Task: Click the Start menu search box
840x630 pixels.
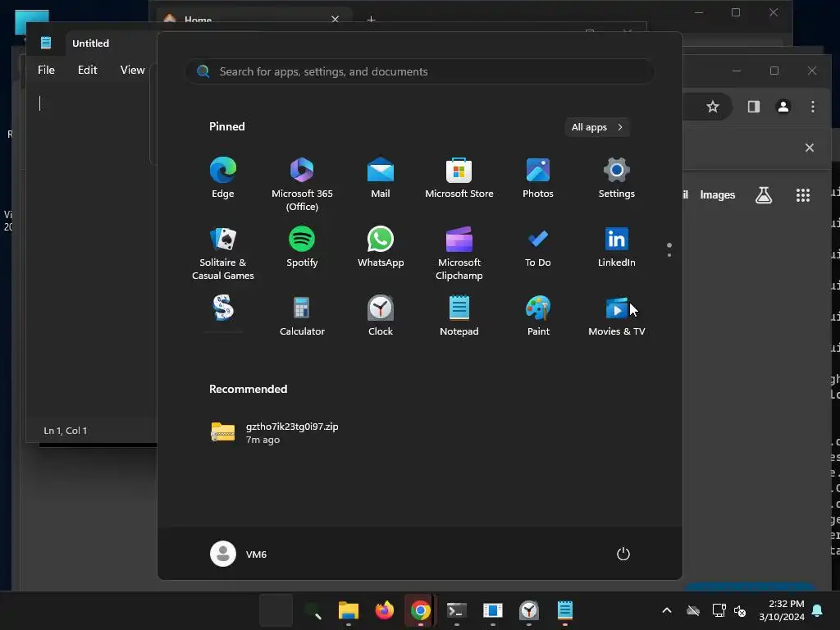Action: pyautogui.click(x=419, y=71)
